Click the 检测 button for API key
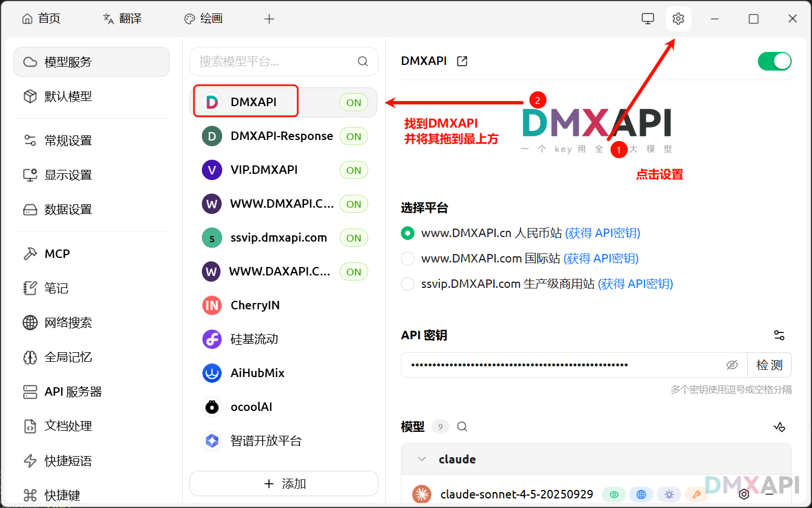The width and height of the screenshot is (812, 508). click(769, 365)
